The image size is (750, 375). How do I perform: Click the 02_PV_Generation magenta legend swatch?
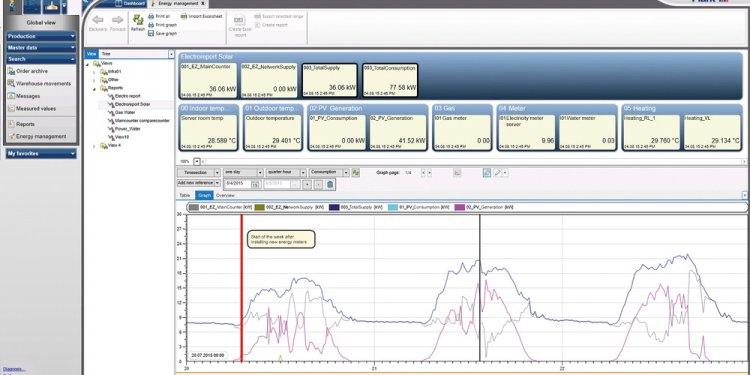[x=459, y=208]
